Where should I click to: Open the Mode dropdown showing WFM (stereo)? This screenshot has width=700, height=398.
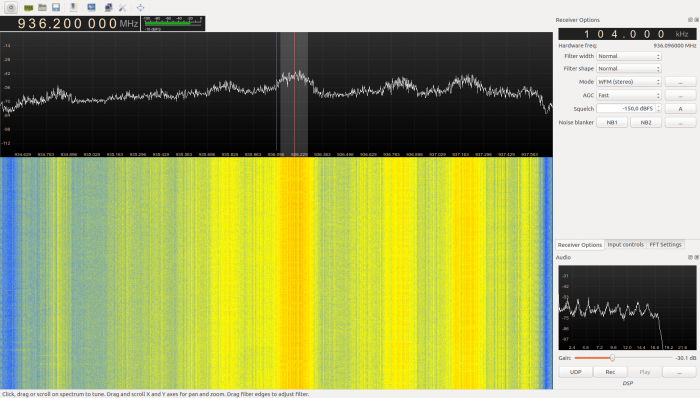click(x=629, y=82)
